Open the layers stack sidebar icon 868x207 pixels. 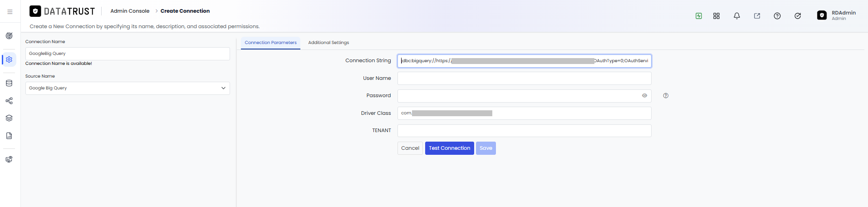click(x=9, y=118)
